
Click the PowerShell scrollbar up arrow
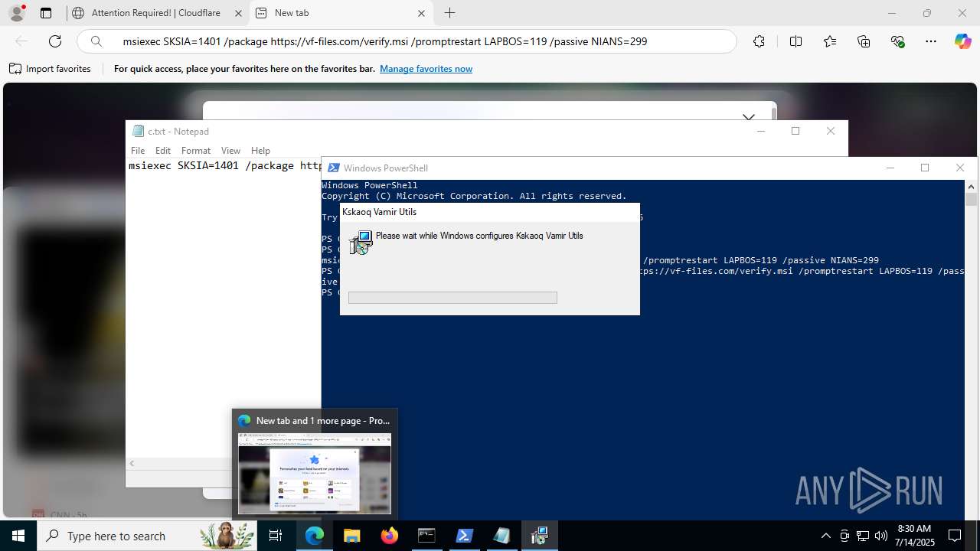click(971, 186)
